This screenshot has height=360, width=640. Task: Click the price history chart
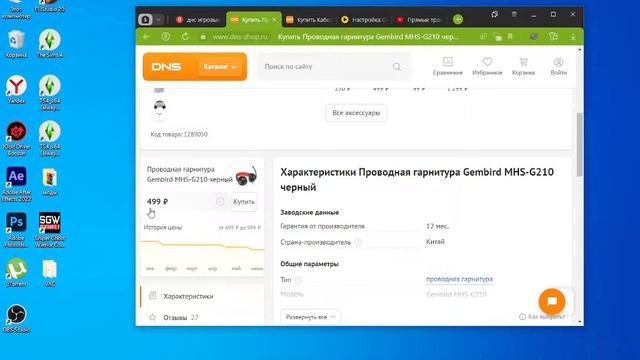202,253
